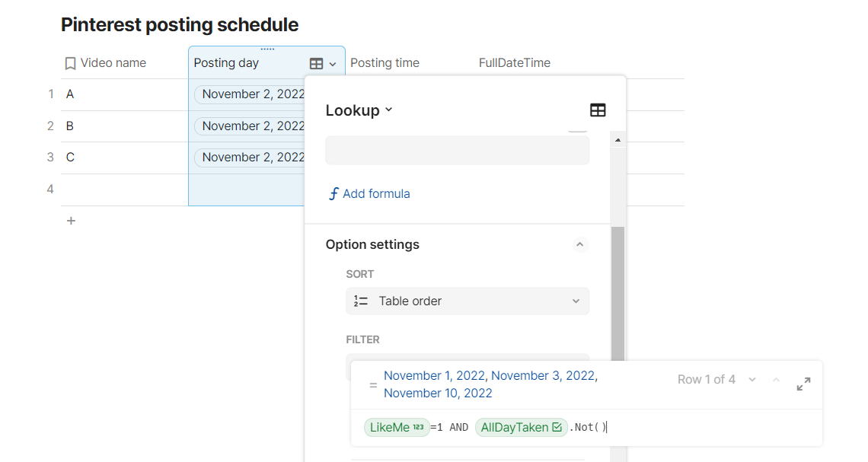Viewport: 868px width, 462px height.
Task: Open the Lookup column type dropdown
Action: 359,110
